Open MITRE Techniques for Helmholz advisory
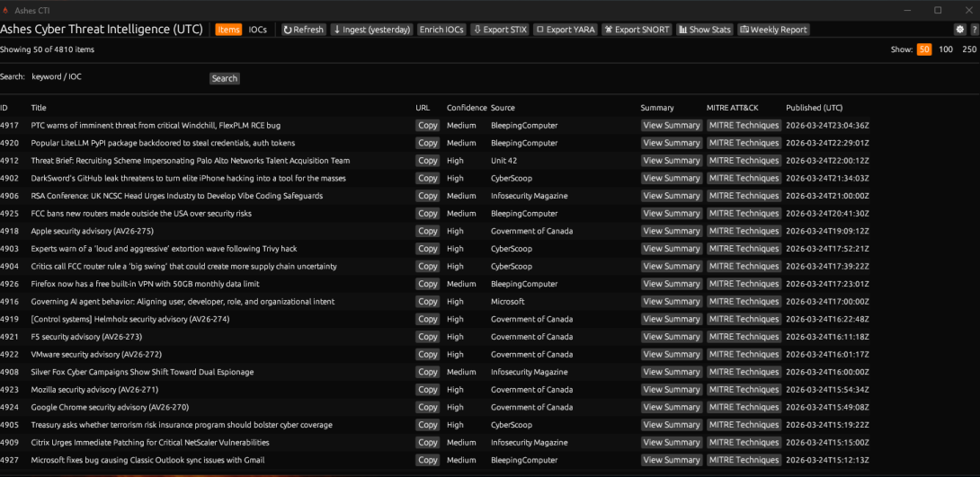 pyautogui.click(x=744, y=319)
